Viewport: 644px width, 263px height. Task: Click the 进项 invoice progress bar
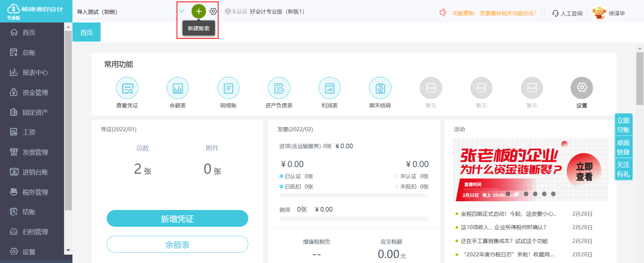tap(354, 195)
